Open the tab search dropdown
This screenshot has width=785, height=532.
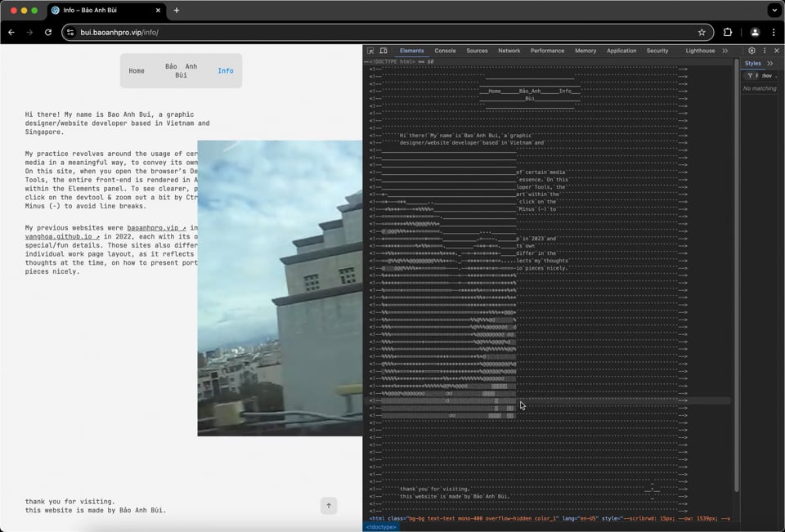774,11
